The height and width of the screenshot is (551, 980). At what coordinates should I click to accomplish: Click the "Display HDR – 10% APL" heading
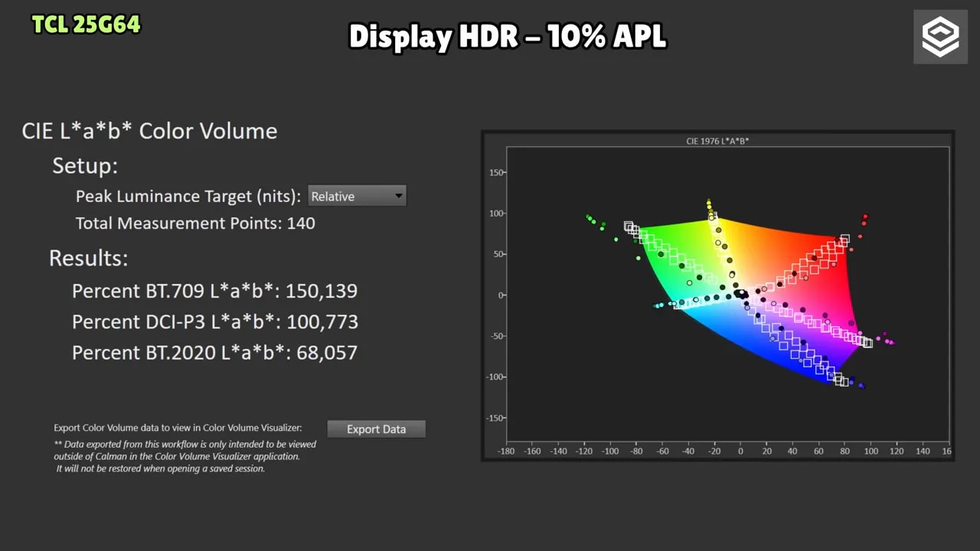508,36
